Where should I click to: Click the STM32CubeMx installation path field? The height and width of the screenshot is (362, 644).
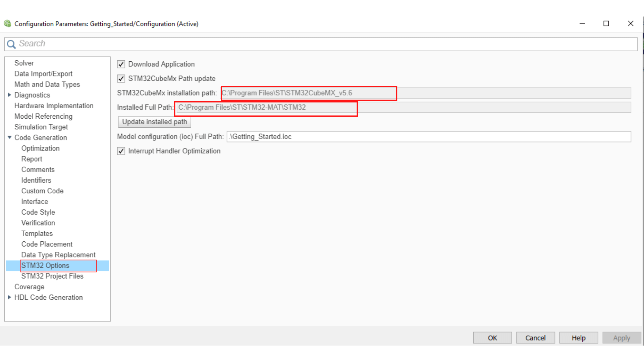[x=426, y=93]
